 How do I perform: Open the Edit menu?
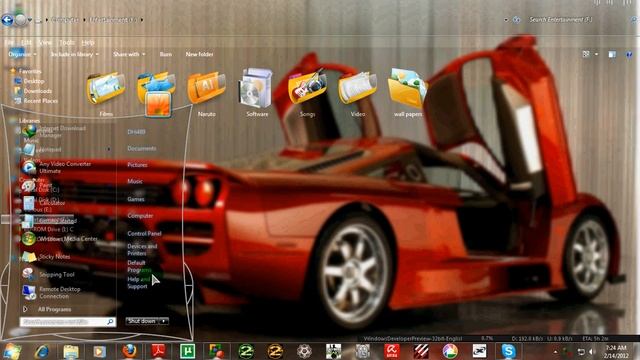pos(26,42)
